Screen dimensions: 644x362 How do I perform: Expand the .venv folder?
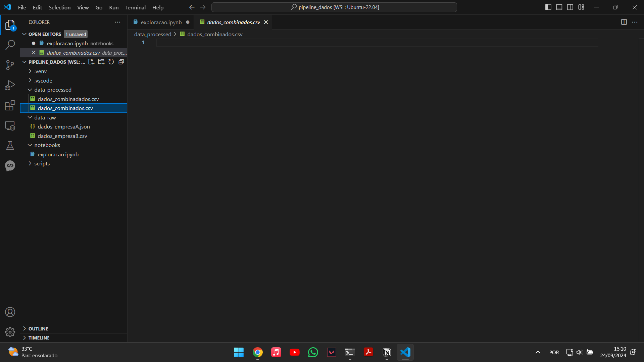(30, 71)
